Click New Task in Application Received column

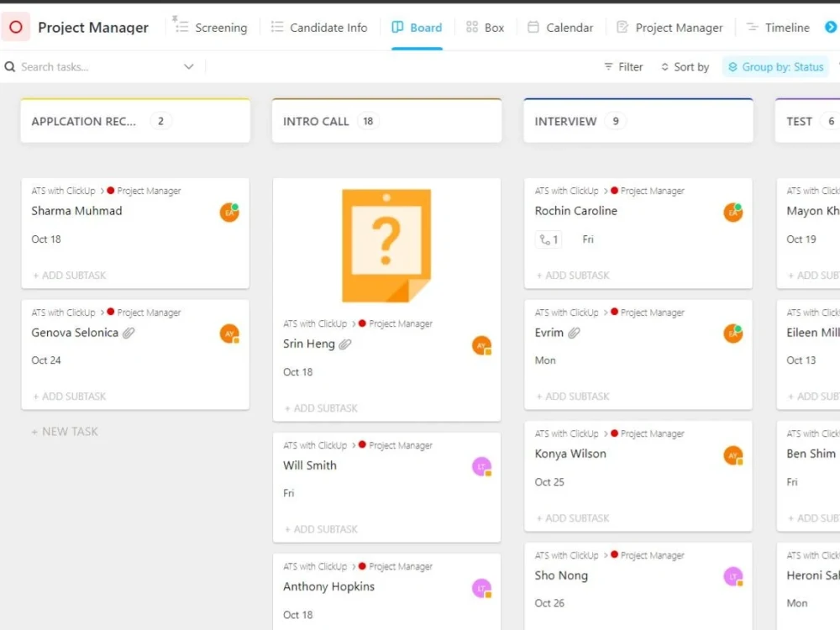[x=65, y=431]
